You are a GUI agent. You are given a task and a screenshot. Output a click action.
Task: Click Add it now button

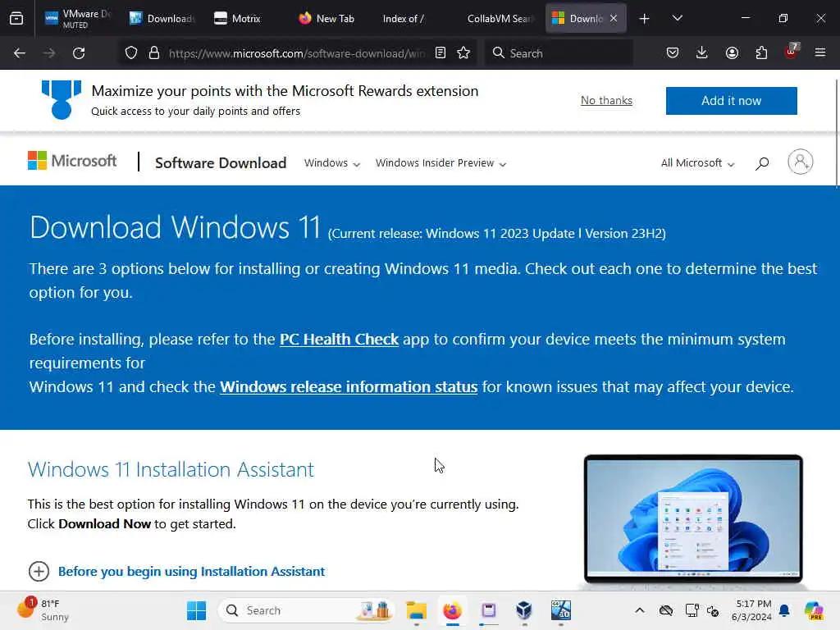[731, 101]
